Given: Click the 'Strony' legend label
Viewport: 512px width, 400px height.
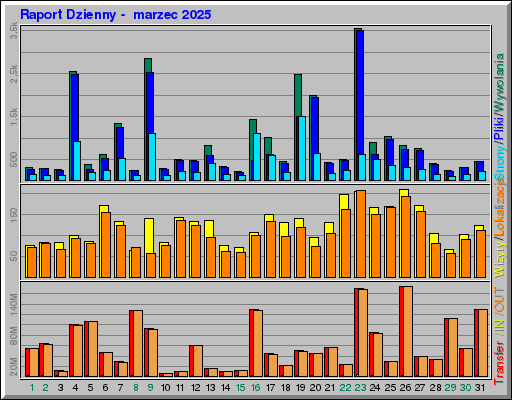Looking at the screenshot, I should click(500, 163).
